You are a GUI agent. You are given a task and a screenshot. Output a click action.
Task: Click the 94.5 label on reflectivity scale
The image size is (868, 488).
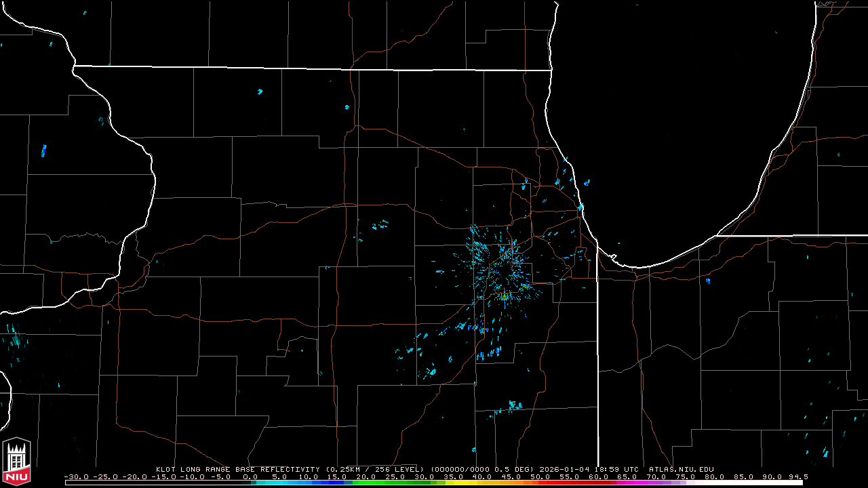tap(796, 476)
